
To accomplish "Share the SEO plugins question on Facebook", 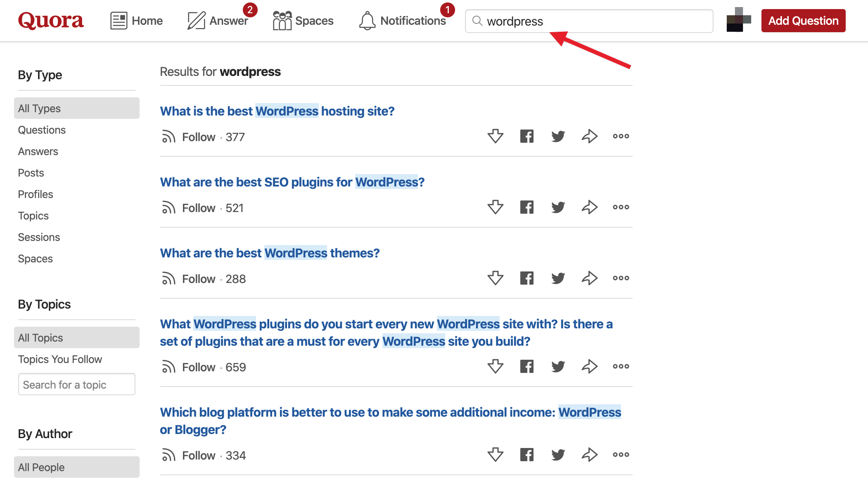I will [526, 207].
